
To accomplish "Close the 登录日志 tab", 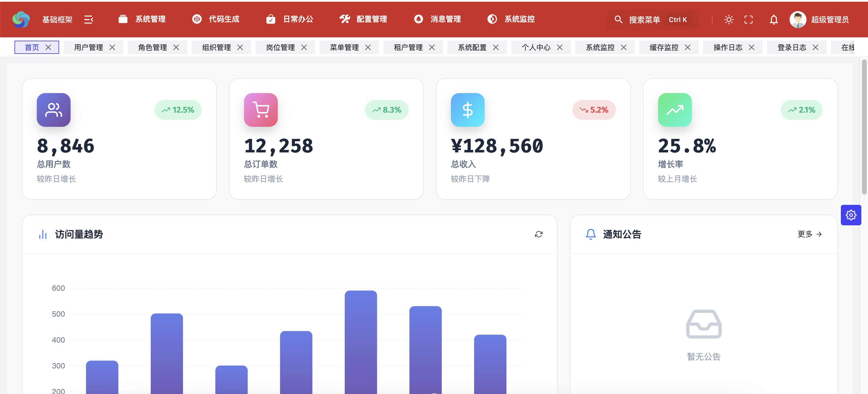I will pos(816,47).
